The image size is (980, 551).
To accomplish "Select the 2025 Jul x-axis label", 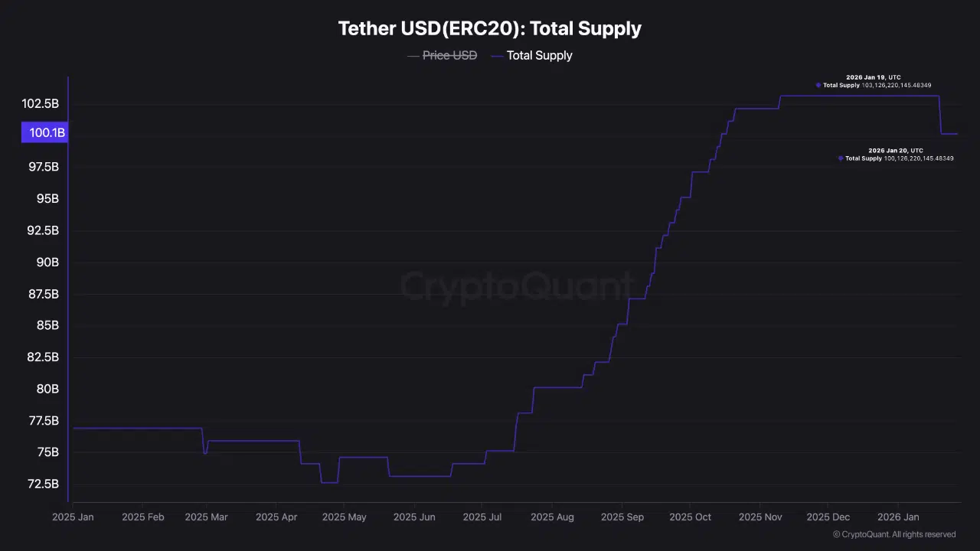I will [x=482, y=517].
